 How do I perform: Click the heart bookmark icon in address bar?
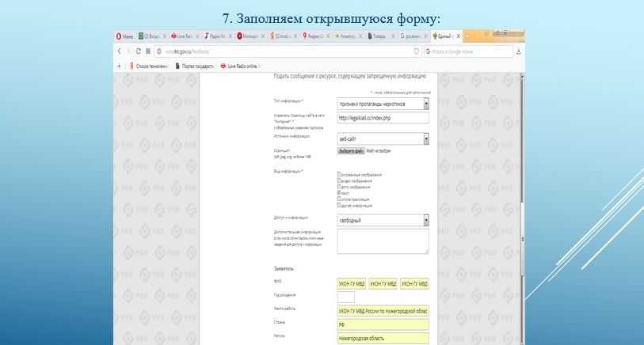(417, 51)
